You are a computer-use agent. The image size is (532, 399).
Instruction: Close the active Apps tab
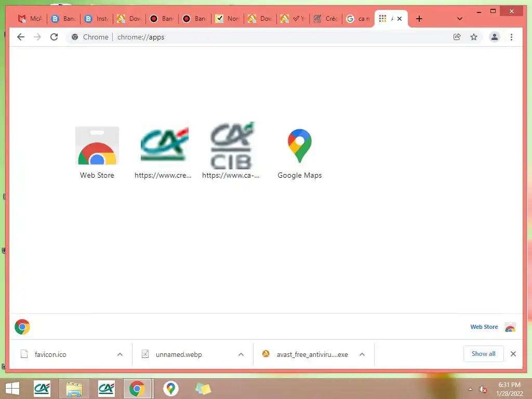click(x=400, y=19)
